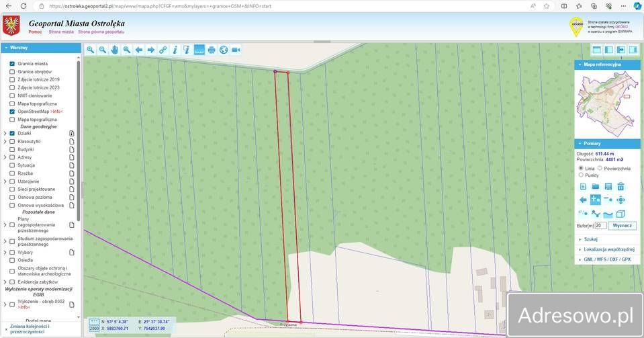This screenshot has width=644, height=338.
Task: Open the print map tool
Action: point(212,50)
